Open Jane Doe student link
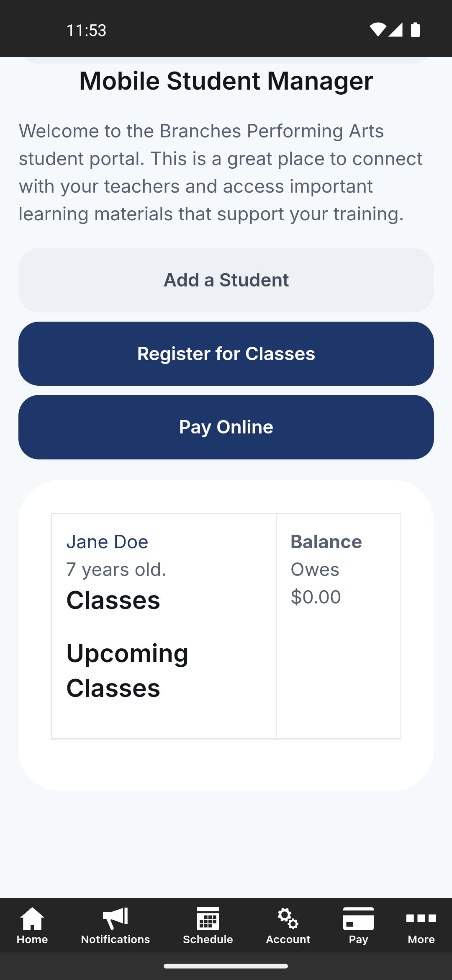Screen dimensions: 452x980 click(x=107, y=542)
